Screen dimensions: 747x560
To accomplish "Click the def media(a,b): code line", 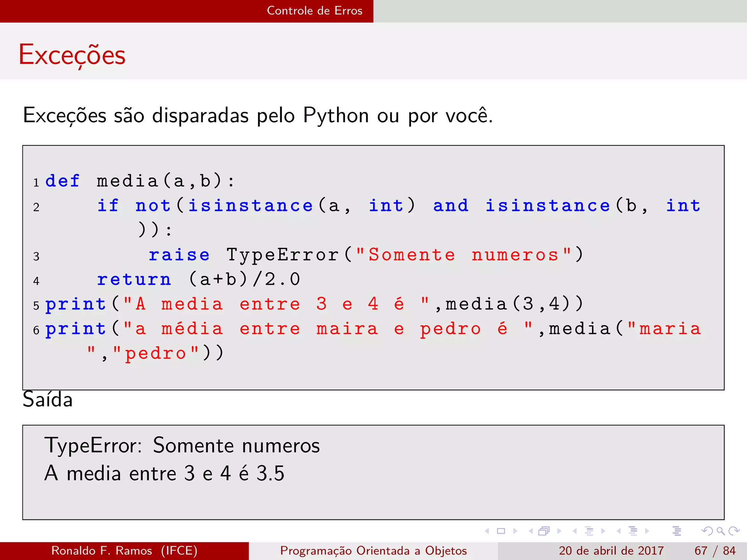I will click(x=140, y=181).
